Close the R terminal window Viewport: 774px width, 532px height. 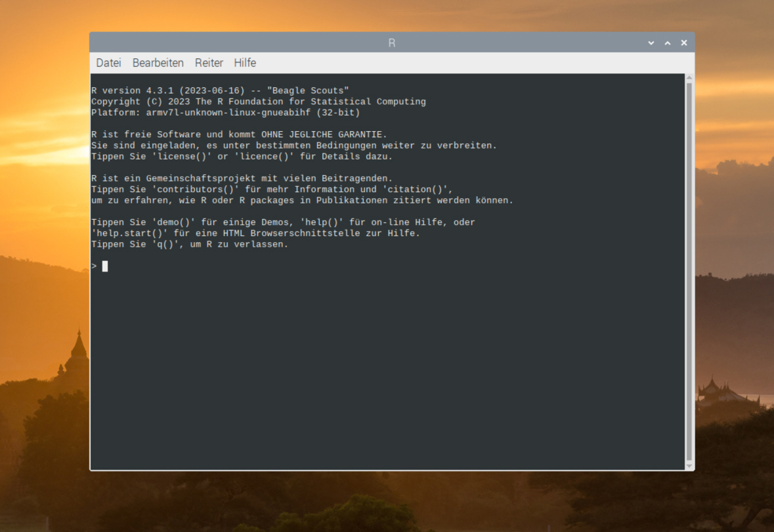(684, 43)
